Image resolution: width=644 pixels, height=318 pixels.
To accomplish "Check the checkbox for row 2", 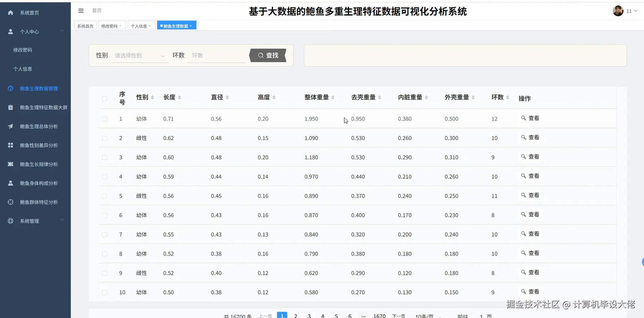I will click(x=104, y=138).
